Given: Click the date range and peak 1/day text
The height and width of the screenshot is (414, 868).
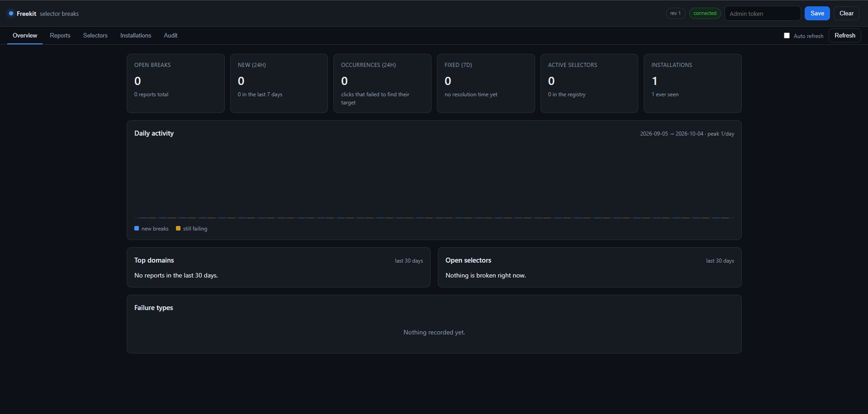Looking at the screenshot, I should tap(687, 134).
